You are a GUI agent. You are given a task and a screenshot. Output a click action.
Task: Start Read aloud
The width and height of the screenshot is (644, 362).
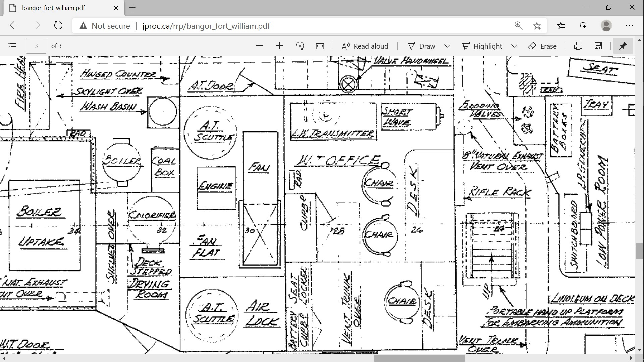click(x=365, y=46)
